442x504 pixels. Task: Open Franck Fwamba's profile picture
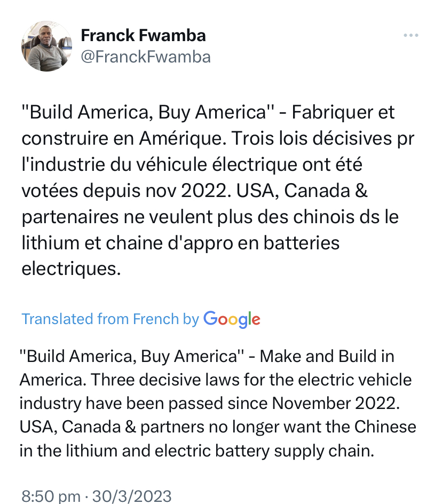(46, 46)
